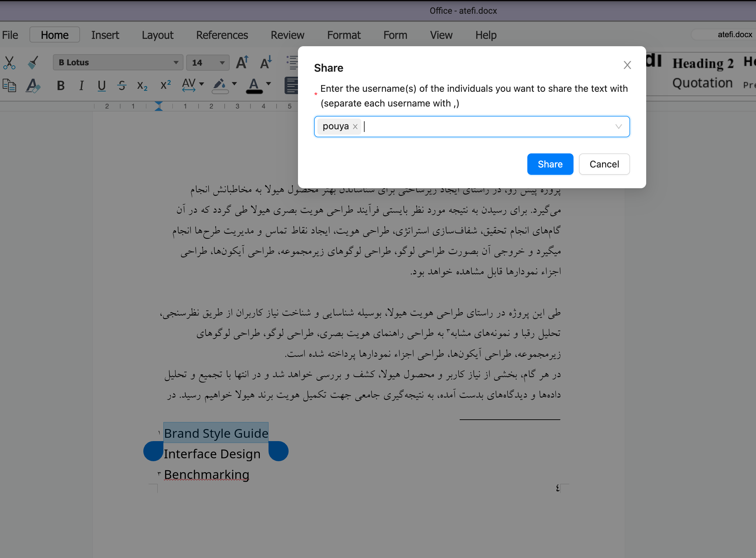Click the Clear Formatting eraser icon
The image size is (756, 558).
(x=33, y=85)
